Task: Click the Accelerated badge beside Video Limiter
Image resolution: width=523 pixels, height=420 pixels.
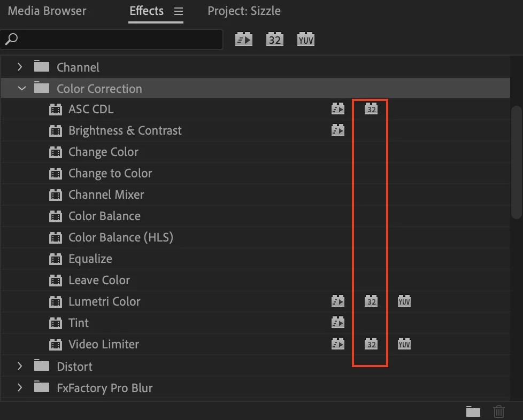Action: tap(338, 344)
